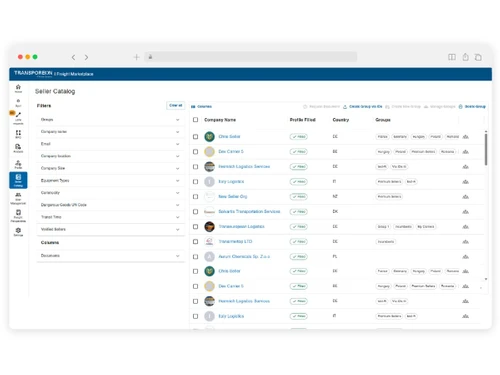
Task: Click Create Group via IDs
Action: [363, 107]
